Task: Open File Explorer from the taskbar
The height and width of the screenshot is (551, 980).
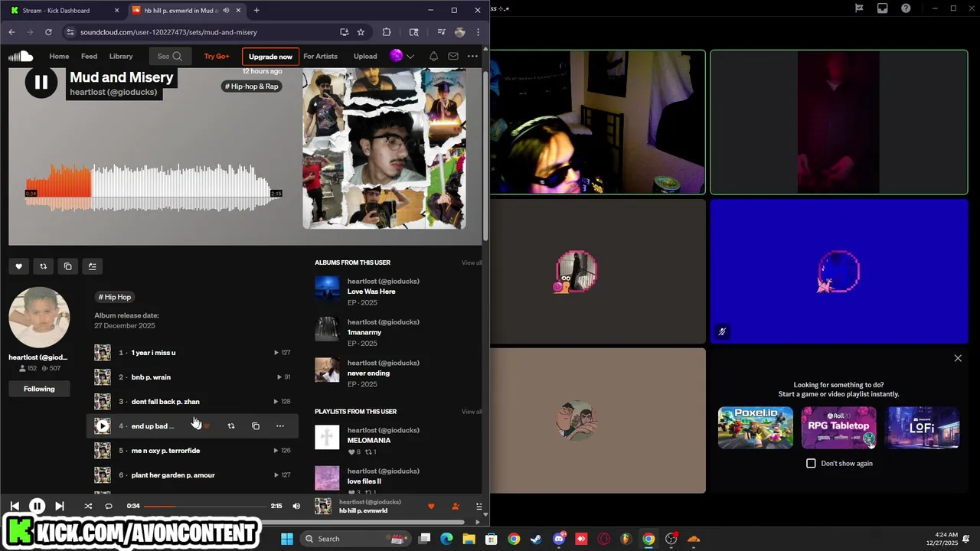Action: pyautogui.click(x=469, y=539)
